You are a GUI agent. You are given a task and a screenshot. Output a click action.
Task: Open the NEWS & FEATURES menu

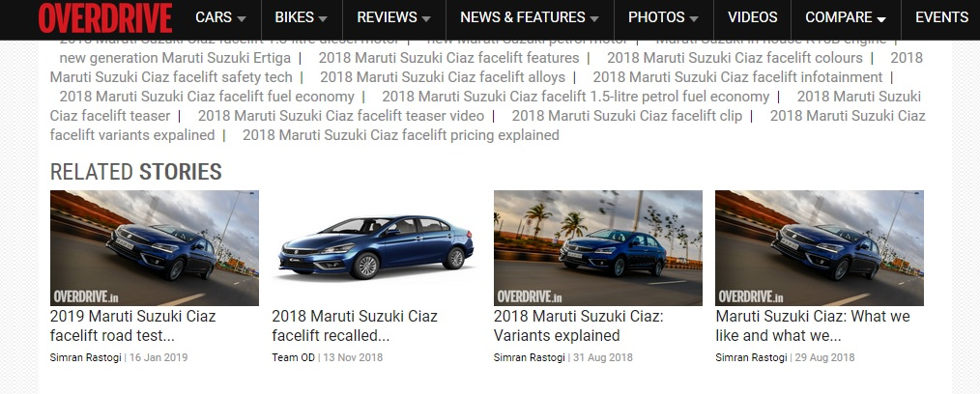point(530,17)
